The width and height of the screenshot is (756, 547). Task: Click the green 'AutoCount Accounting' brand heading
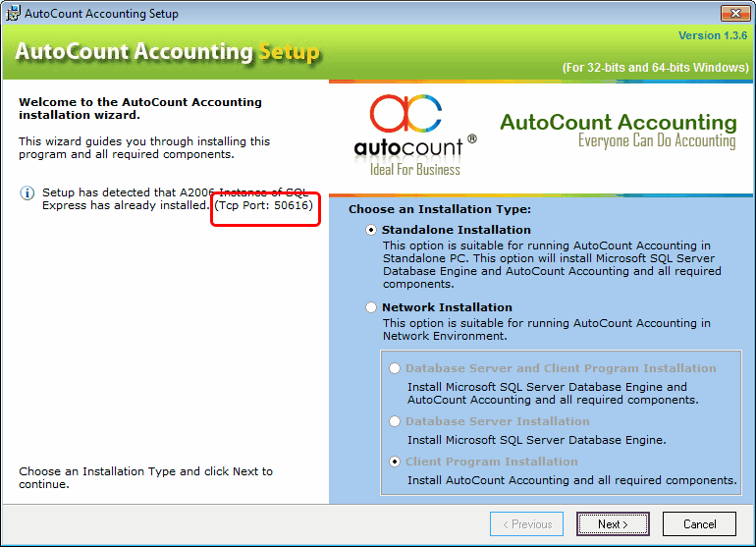click(619, 122)
